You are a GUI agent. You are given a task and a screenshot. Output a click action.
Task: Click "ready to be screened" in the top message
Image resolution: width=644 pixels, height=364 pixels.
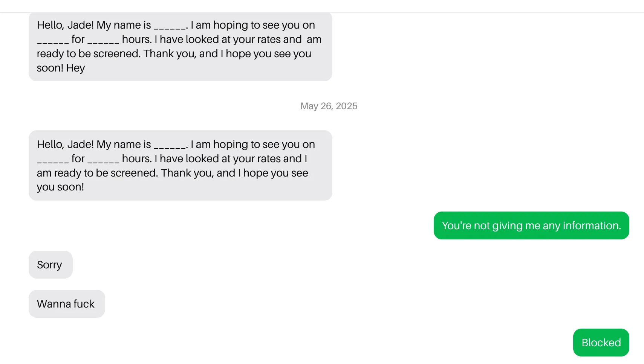[x=89, y=54]
